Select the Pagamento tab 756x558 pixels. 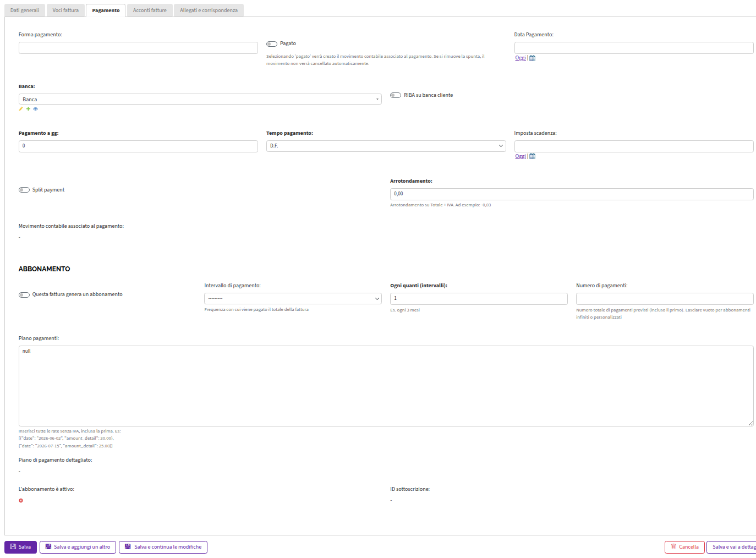[x=106, y=10]
